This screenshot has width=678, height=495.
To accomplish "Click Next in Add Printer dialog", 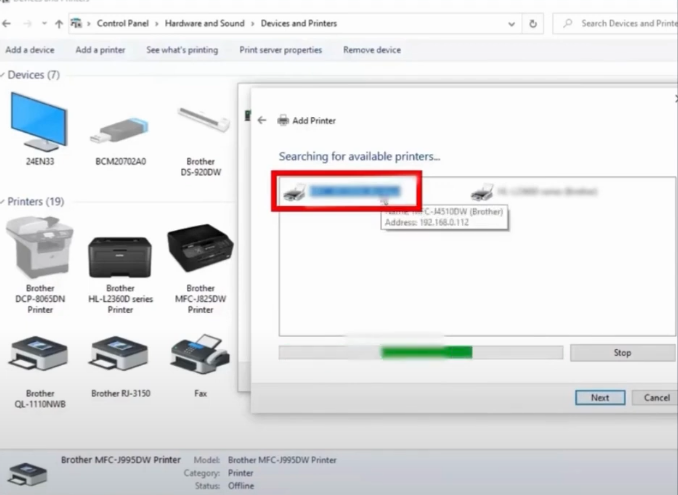I will click(x=599, y=397).
